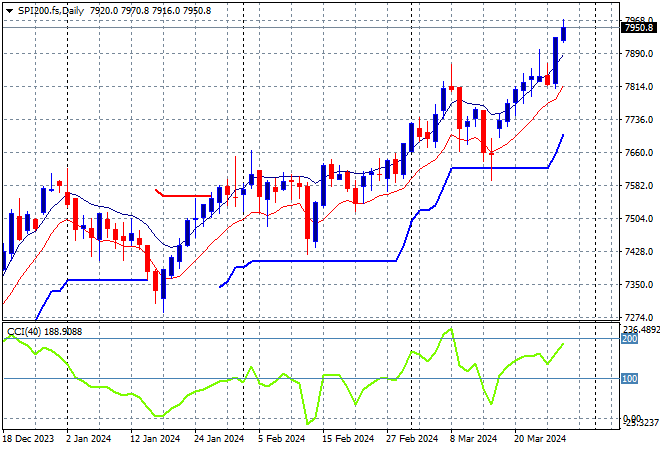
Task: Click the 18 Dec 2023 date label
Action: point(29,439)
